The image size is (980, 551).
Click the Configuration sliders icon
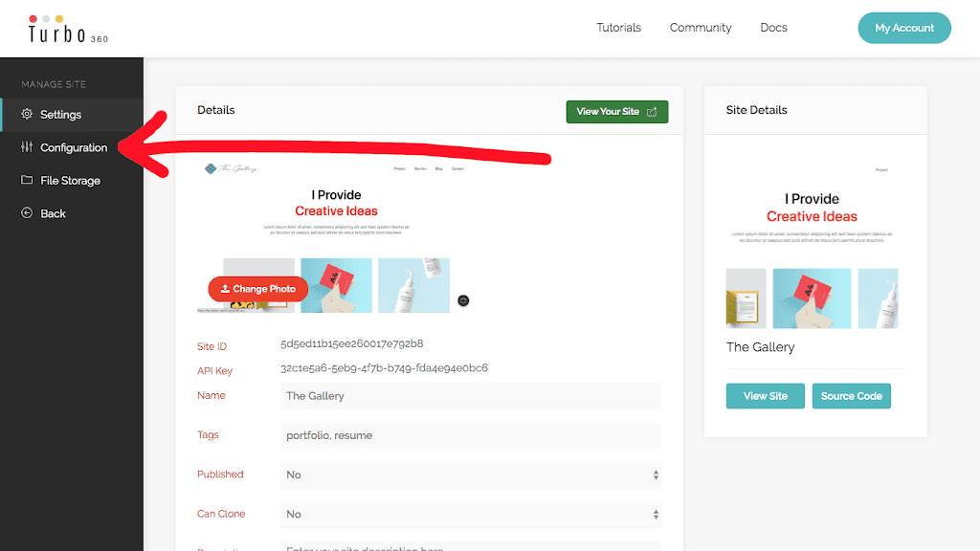pos(27,146)
